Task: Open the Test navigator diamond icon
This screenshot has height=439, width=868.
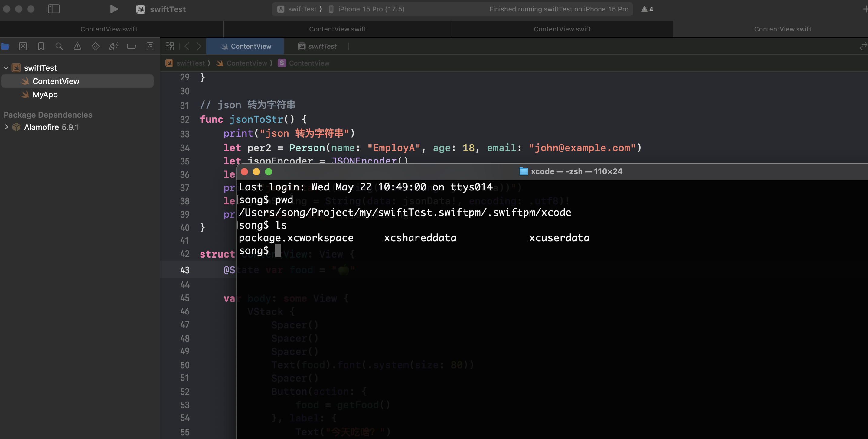Action: point(95,46)
